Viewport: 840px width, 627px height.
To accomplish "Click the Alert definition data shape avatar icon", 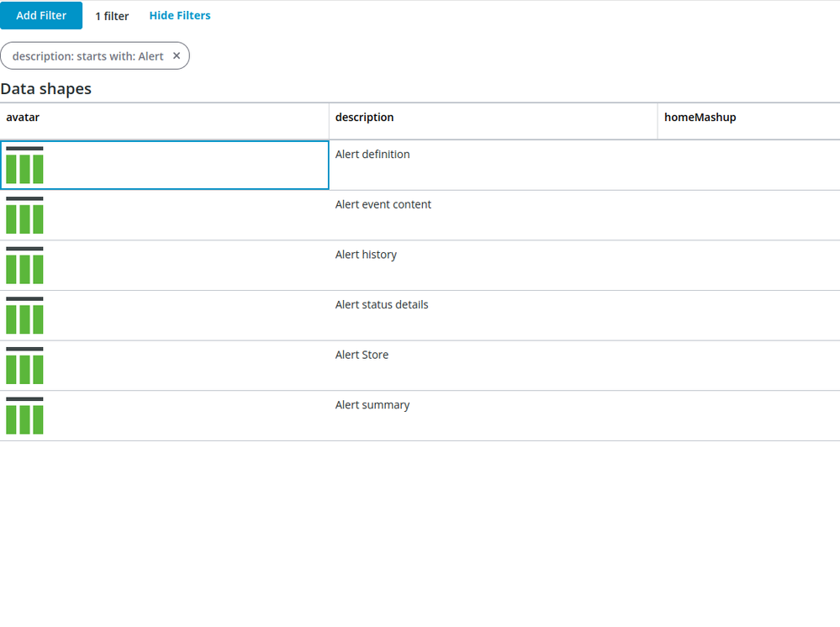I will coord(24,165).
